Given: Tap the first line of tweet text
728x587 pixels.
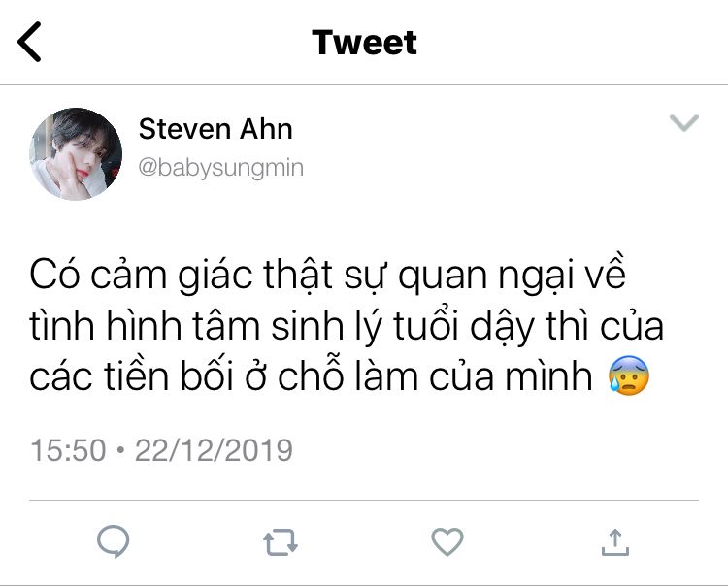Looking at the screenshot, I should [328, 276].
